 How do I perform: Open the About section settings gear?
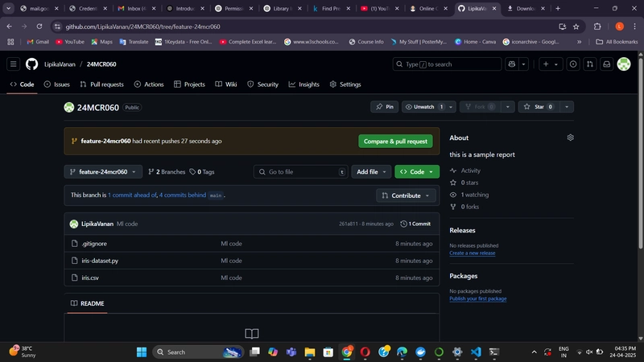(570, 138)
